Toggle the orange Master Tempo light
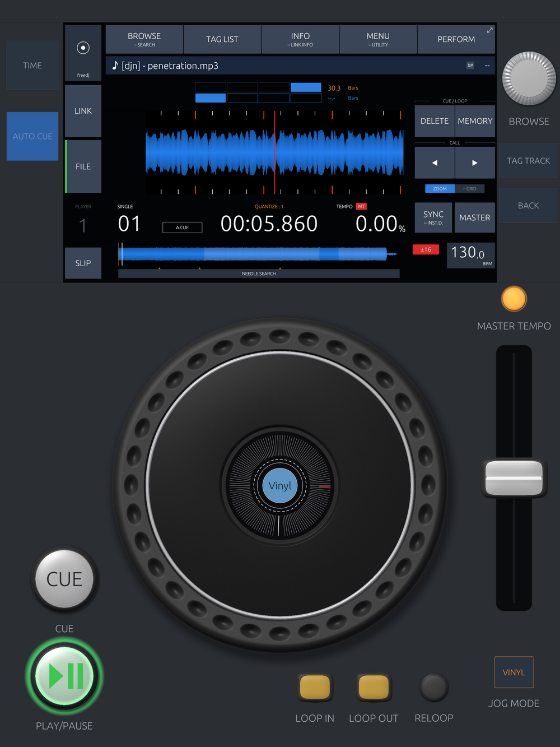560x747 pixels. (x=514, y=299)
